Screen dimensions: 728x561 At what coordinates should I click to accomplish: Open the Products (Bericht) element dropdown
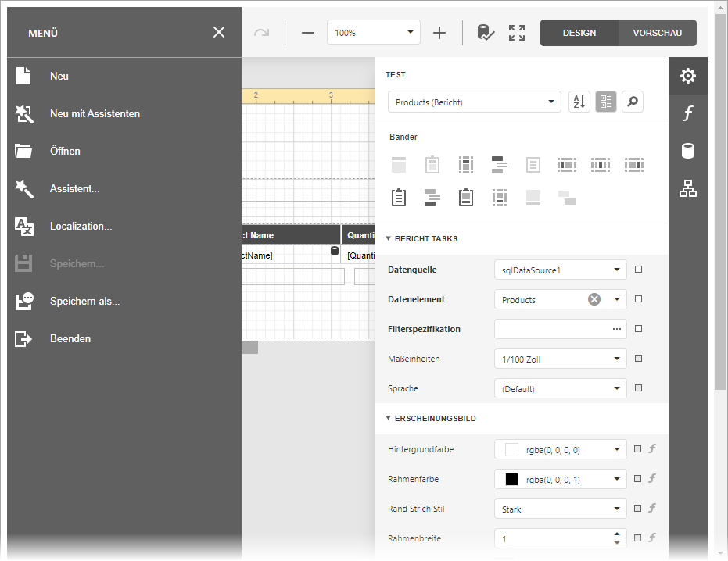coord(551,102)
